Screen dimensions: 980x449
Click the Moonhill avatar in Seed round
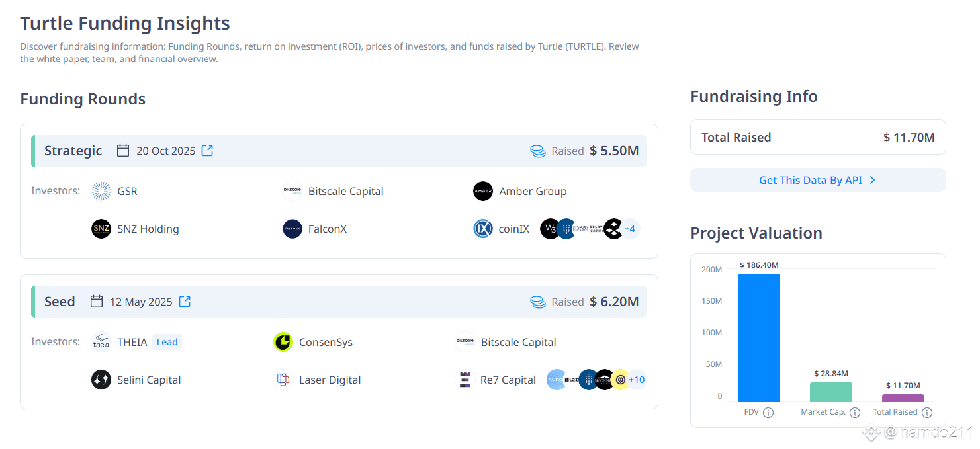pyautogui.click(x=604, y=380)
